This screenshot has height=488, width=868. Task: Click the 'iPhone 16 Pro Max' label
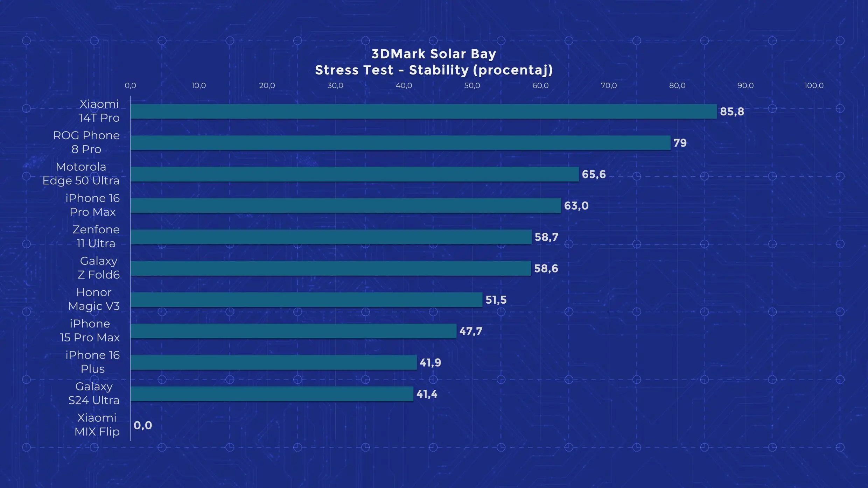(93, 205)
